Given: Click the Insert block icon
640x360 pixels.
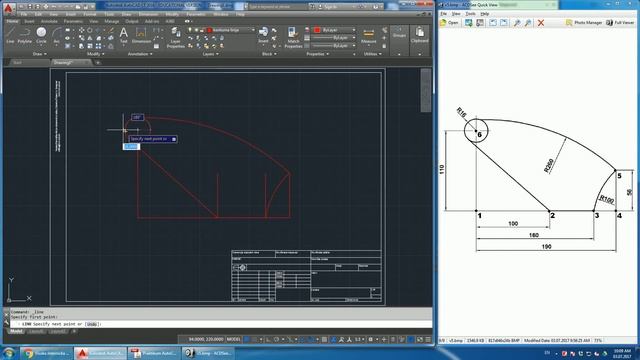Looking at the screenshot, I should pos(263,35).
